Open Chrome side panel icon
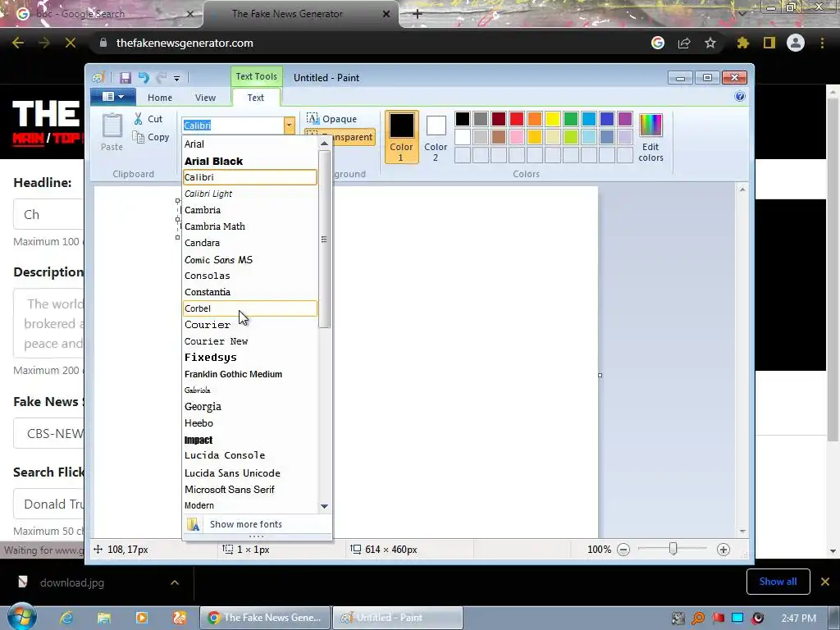Viewport: 840px width, 630px height. tap(769, 43)
